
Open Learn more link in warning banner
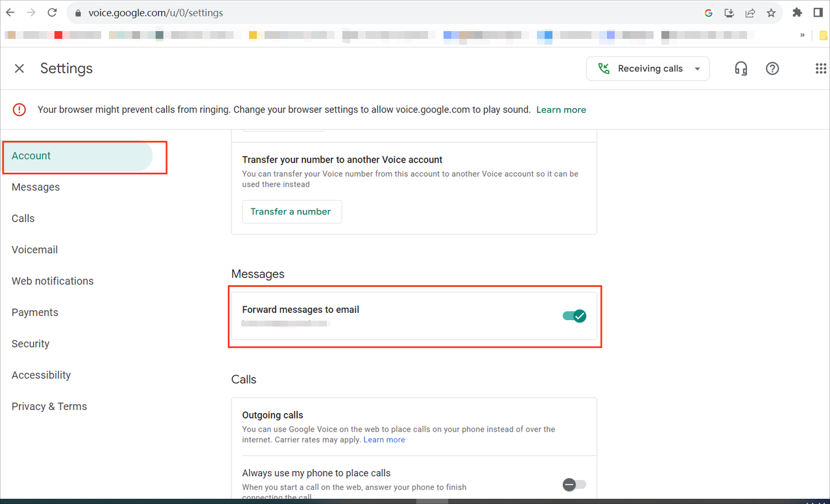pyautogui.click(x=561, y=110)
